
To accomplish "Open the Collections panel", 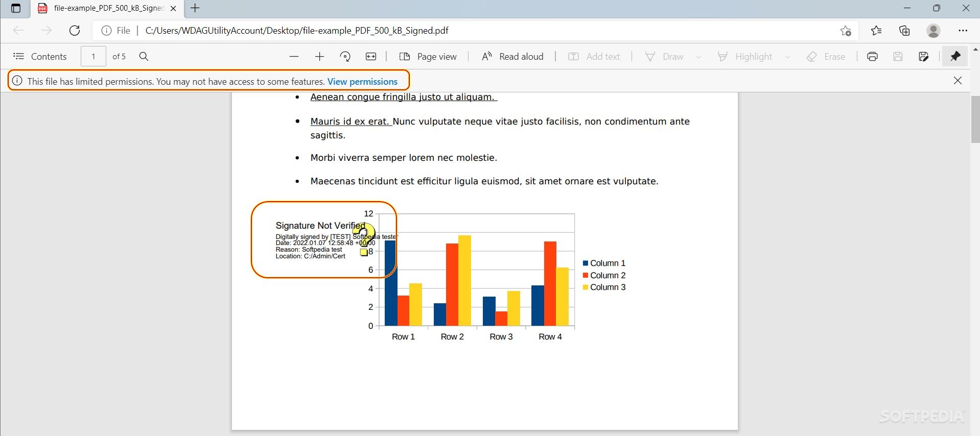I will pyautogui.click(x=905, y=31).
